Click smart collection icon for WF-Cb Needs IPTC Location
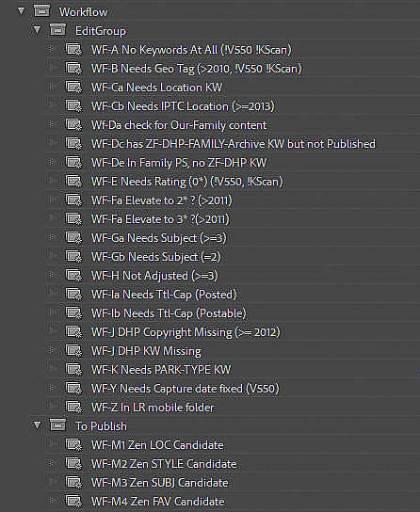Image resolution: width=420 pixels, height=512 pixels. 73,106
